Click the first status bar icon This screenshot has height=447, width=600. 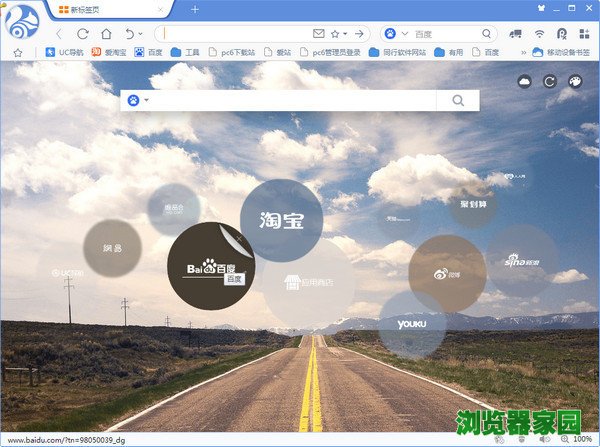499,439
